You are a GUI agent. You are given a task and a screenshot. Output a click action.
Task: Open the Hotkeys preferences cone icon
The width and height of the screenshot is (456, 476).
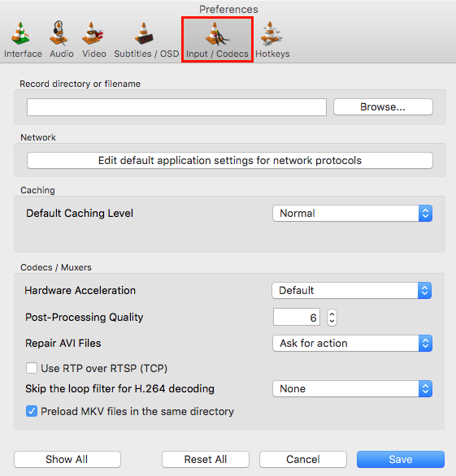click(x=271, y=33)
